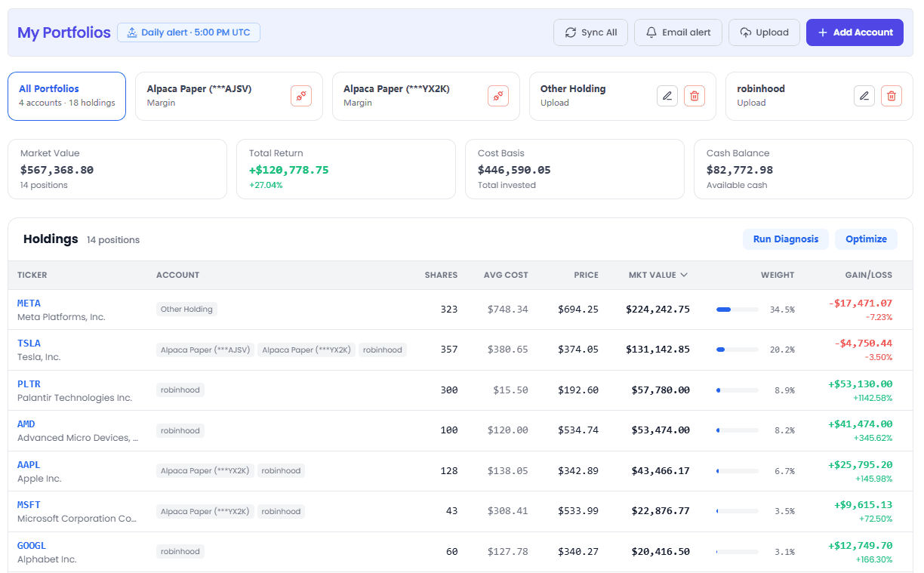The image size is (924, 573).
Task: Click the Optimize button
Action: coord(866,239)
